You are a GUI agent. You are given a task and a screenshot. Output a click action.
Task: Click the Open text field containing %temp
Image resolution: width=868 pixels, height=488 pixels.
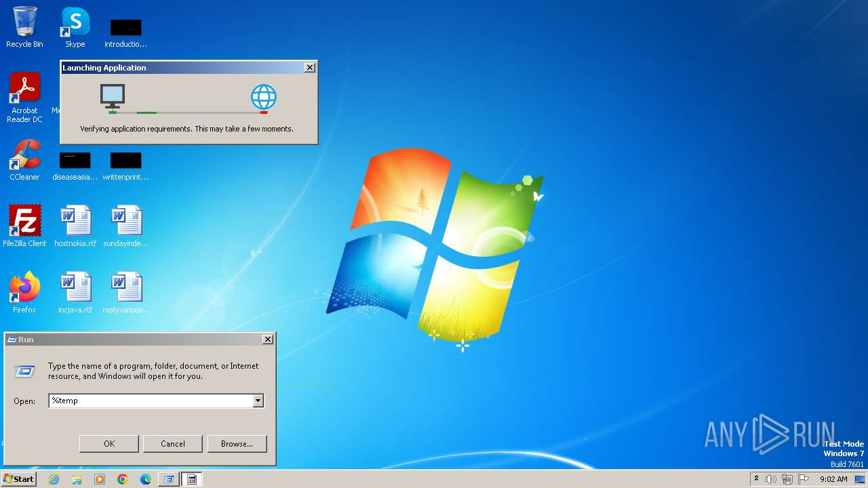point(151,401)
